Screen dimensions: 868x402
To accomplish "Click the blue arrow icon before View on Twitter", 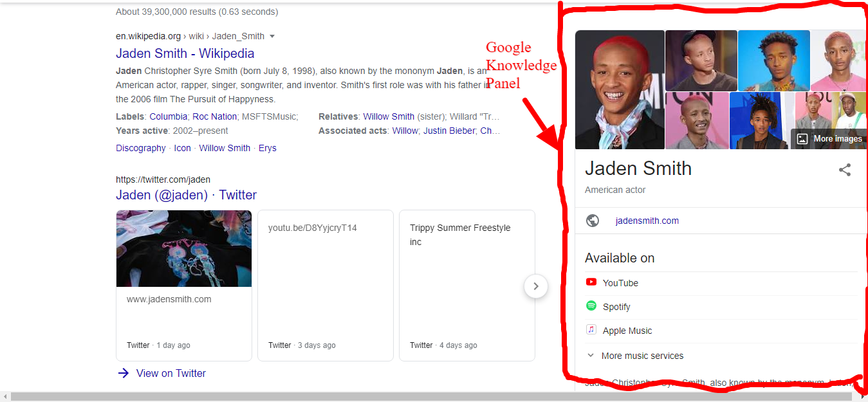I will tap(124, 373).
